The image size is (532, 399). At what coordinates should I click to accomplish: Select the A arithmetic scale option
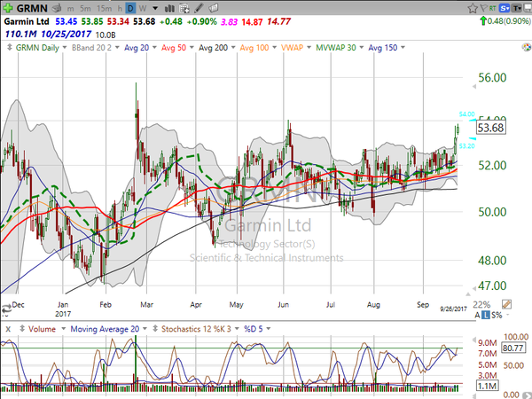(477, 315)
